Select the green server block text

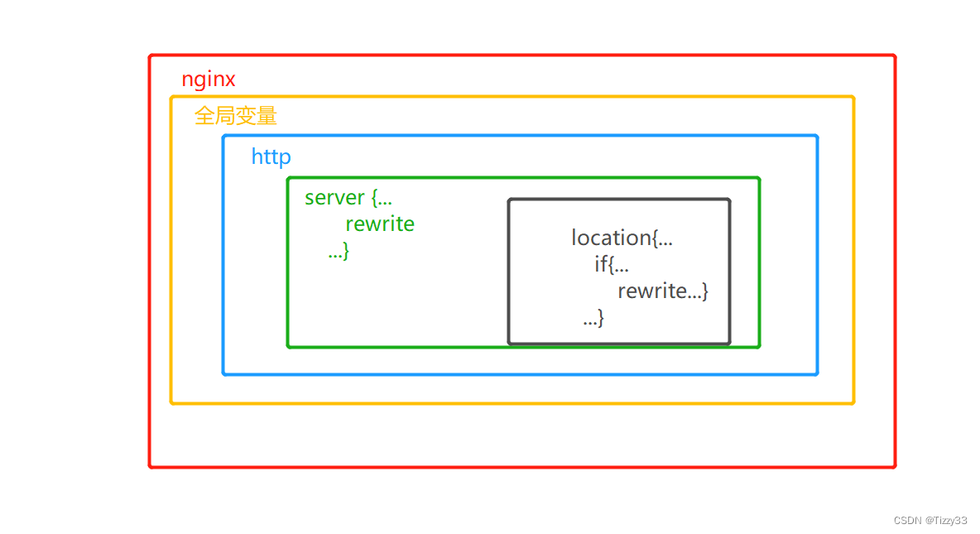pyautogui.click(x=347, y=197)
